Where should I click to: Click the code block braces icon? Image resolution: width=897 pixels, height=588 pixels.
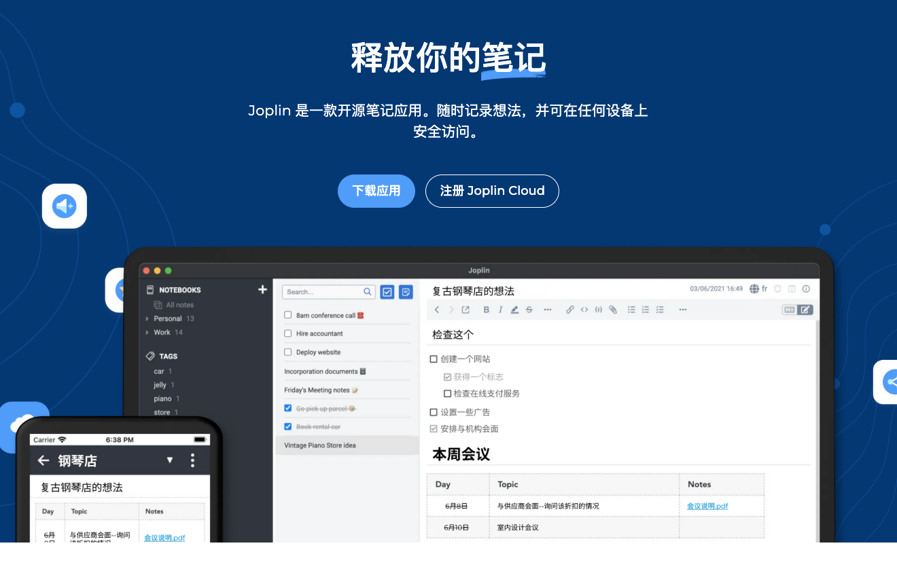click(x=599, y=310)
